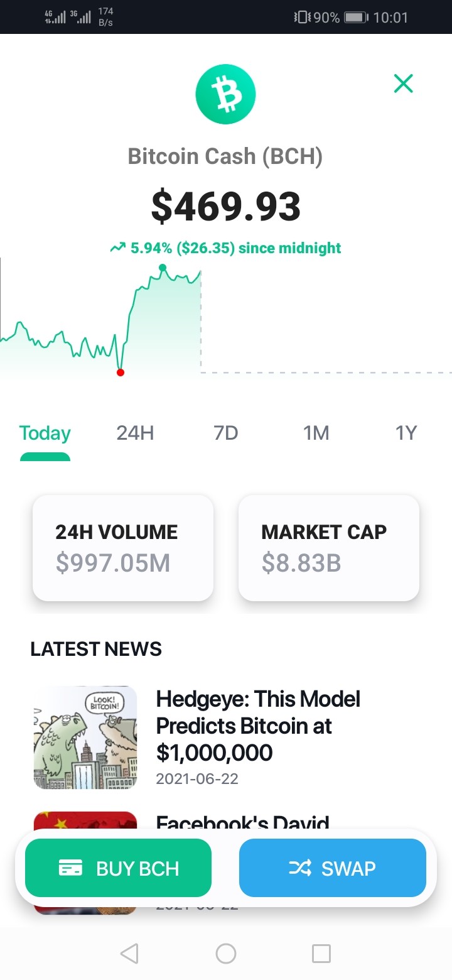This screenshot has width=452, height=980.
Task: Open the Hedgeye cartoon news thumbnail
Action: [x=85, y=738]
